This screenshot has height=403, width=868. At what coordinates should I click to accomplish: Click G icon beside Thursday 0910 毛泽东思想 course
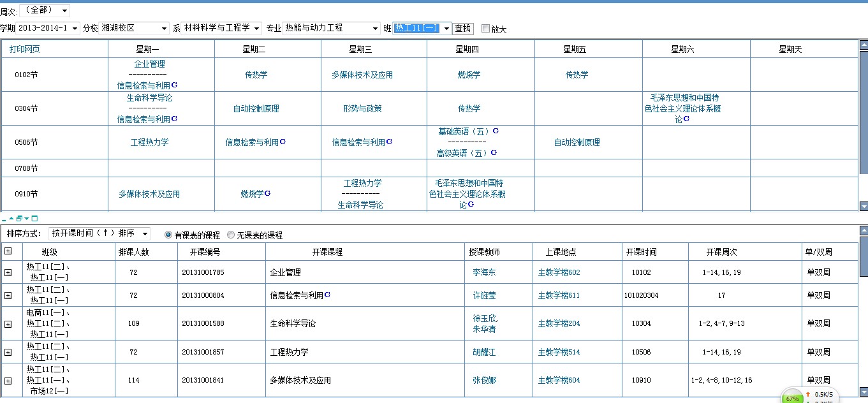tap(471, 204)
